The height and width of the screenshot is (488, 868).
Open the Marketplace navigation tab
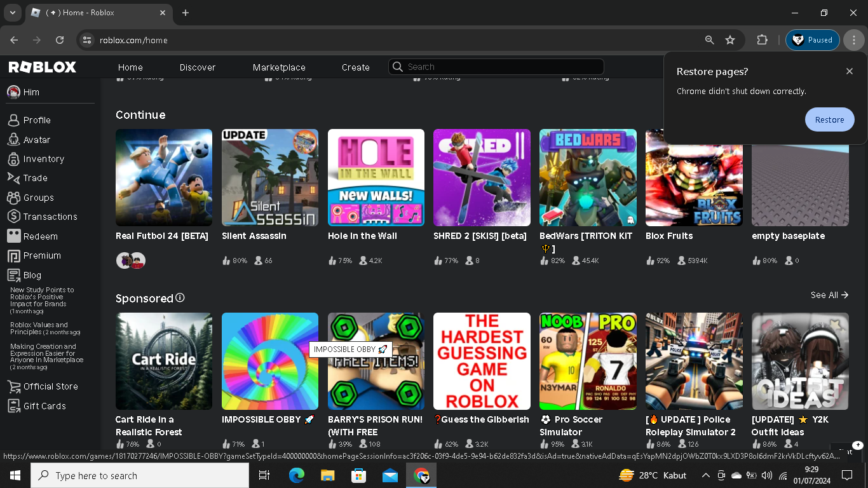(279, 67)
